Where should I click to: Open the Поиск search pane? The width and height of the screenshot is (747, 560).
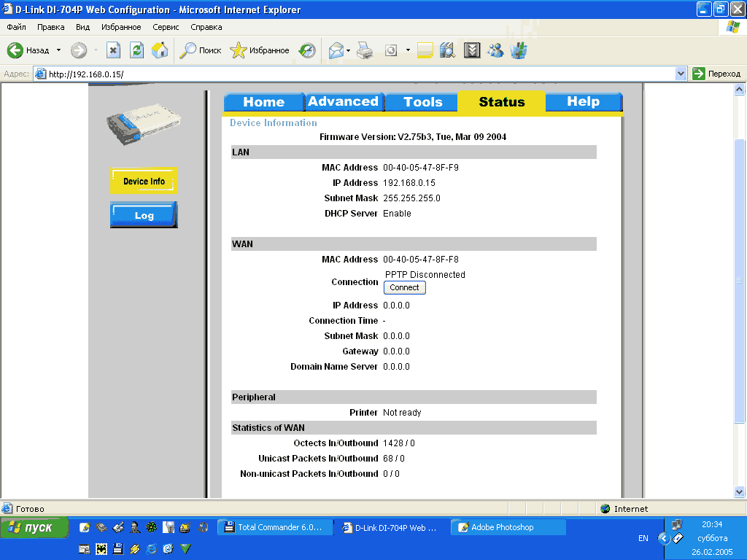pos(200,50)
